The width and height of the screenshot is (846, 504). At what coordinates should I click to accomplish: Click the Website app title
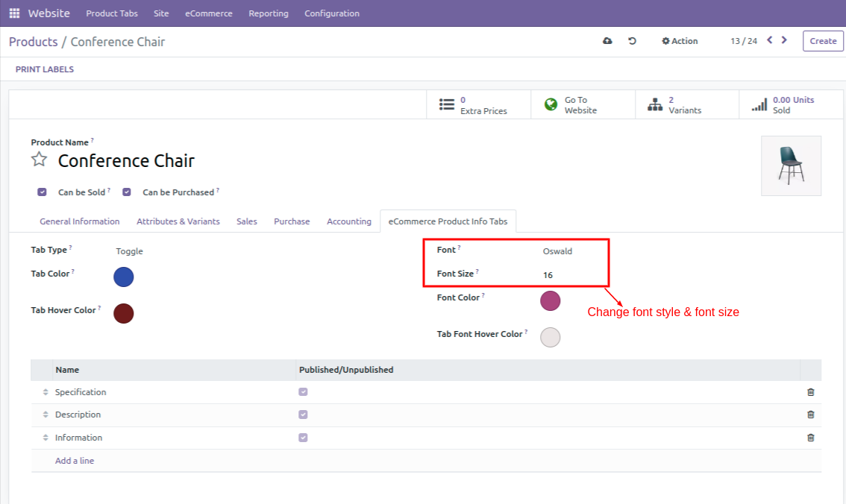[49, 13]
